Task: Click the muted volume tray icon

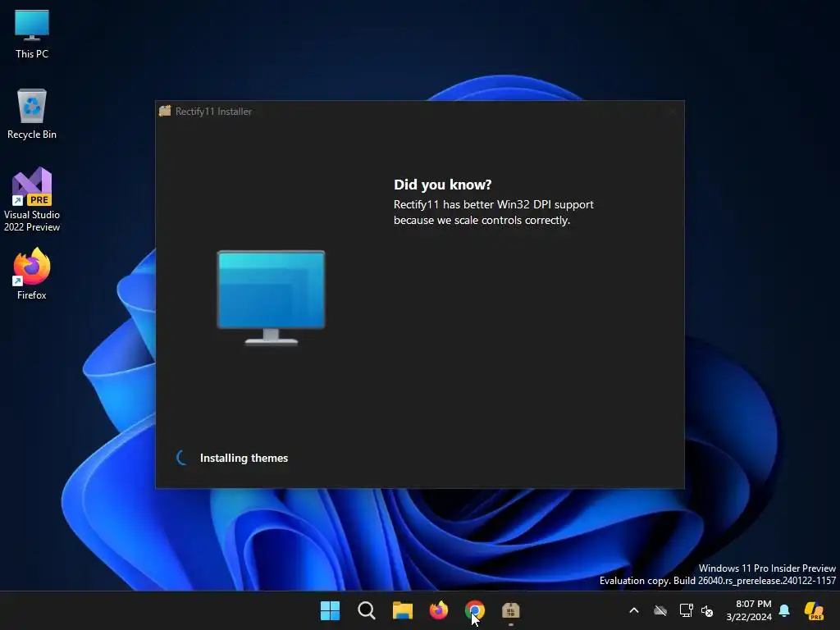Action: pos(707,610)
